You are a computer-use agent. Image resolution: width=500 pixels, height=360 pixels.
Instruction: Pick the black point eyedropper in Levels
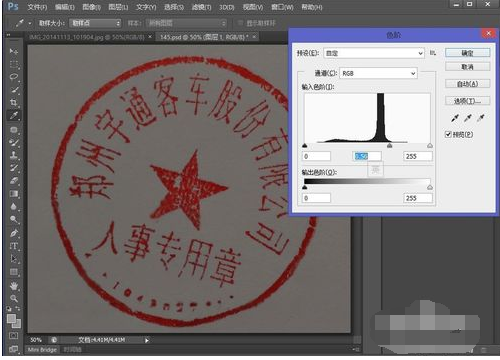[455, 118]
